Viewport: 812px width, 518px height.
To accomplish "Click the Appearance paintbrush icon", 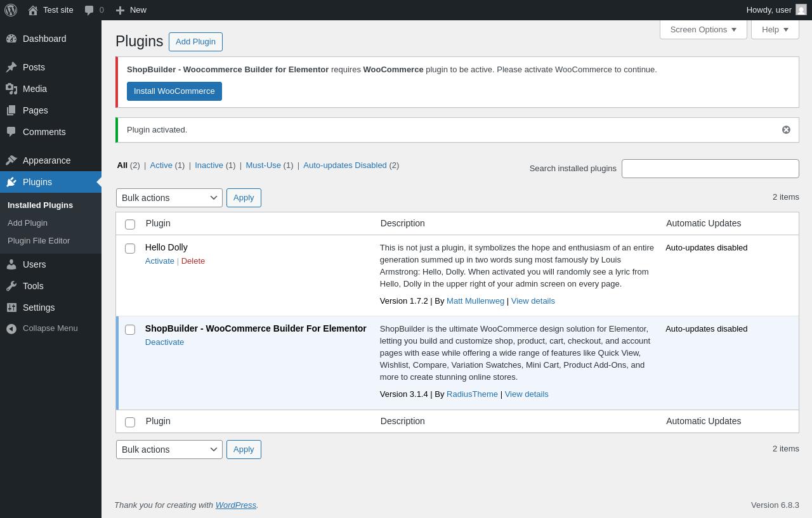I will 11,160.
